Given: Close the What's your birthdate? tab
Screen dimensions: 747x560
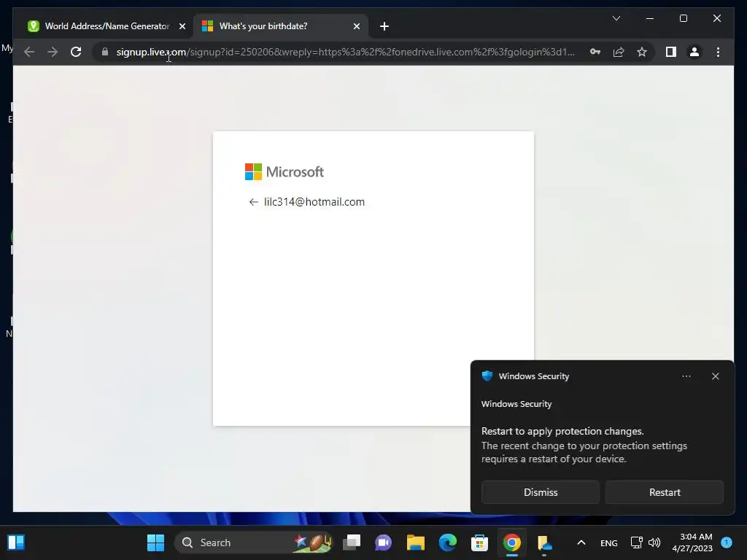Looking at the screenshot, I should click(356, 26).
